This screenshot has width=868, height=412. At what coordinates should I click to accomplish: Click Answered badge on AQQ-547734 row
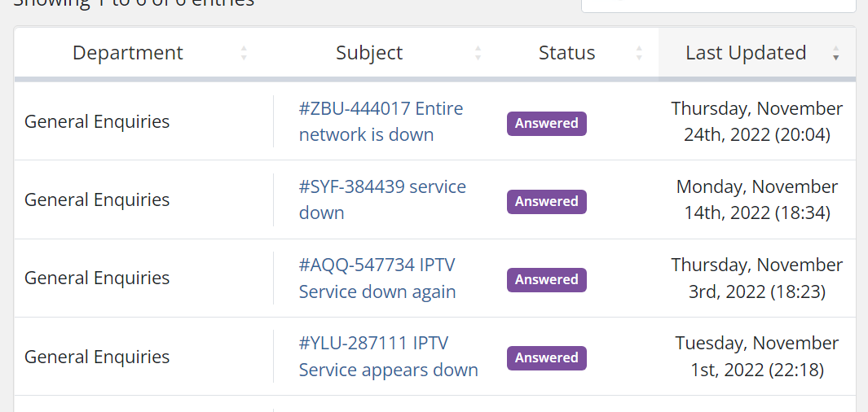(x=546, y=279)
